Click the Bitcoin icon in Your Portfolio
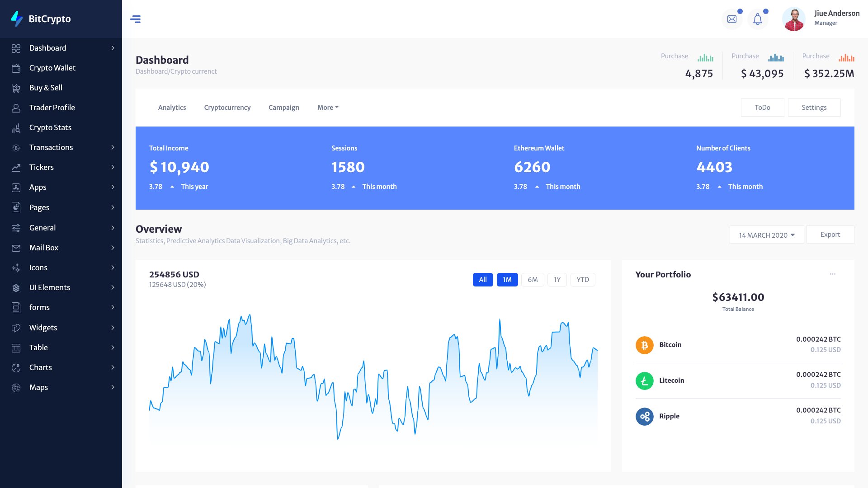The height and width of the screenshot is (488, 868). 644,345
